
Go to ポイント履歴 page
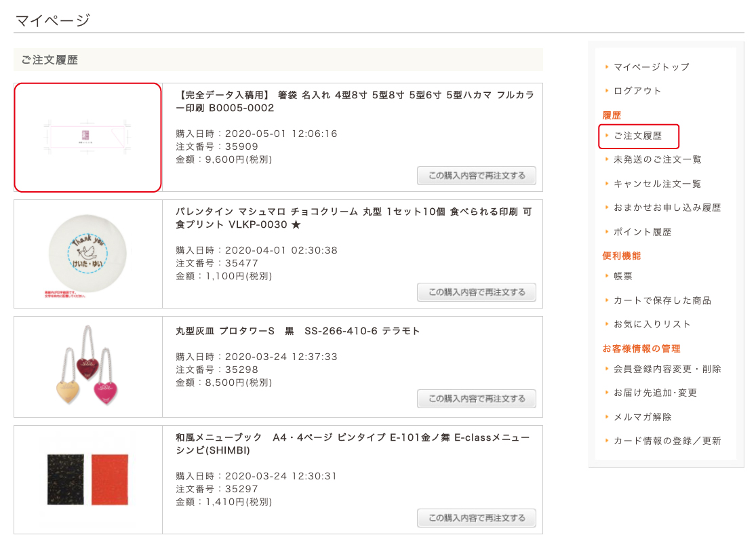click(642, 232)
